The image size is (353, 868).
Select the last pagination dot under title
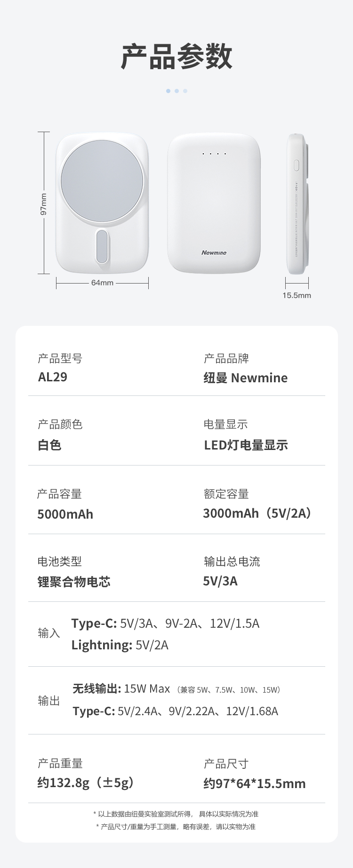click(x=185, y=91)
